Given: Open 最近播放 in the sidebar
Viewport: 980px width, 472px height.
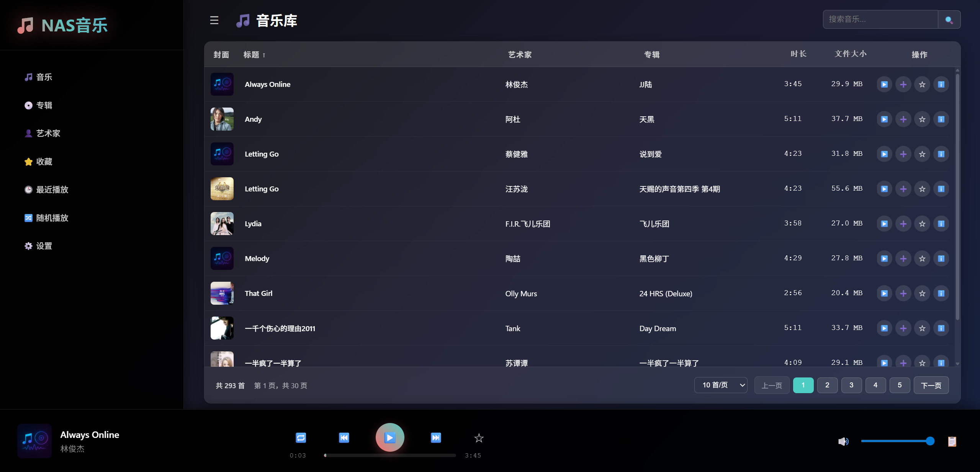Looking at the screenshot, I should (52, 190).
